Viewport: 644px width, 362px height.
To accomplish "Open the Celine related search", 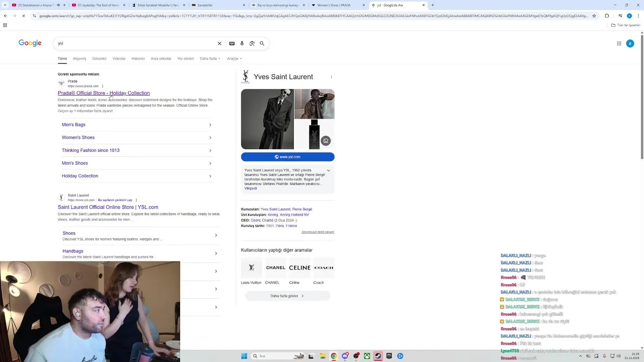I will click(300, 271).
